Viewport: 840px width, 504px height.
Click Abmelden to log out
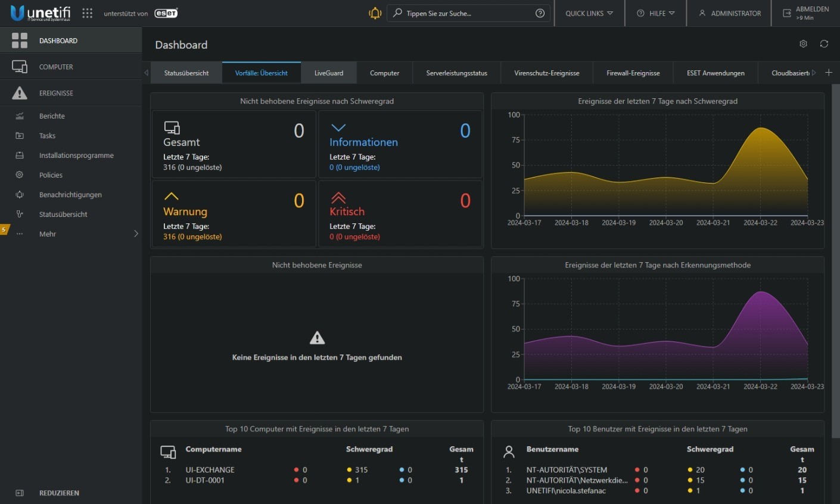[805, 13]
